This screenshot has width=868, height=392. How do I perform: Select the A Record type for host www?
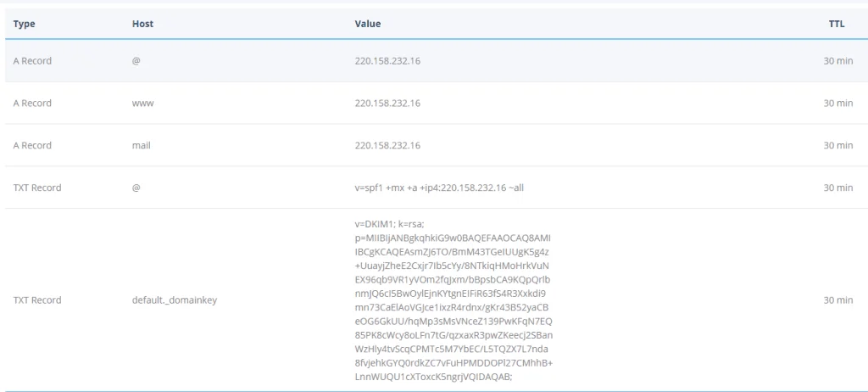tap(32, 104)
